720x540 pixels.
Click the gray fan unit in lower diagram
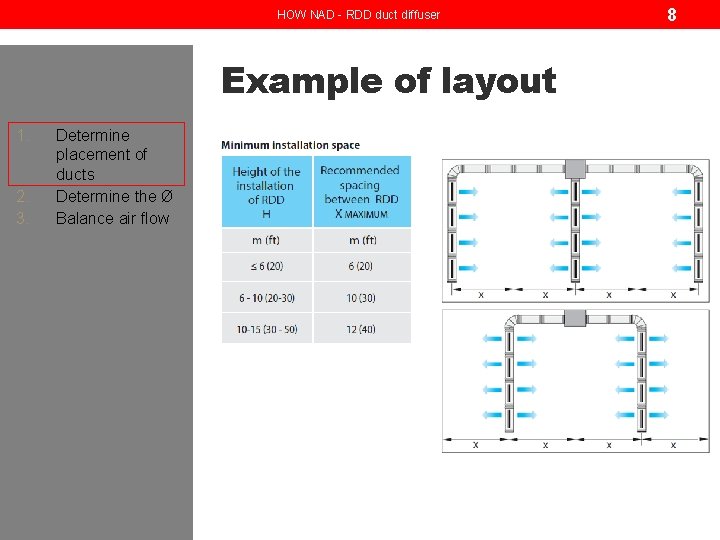[x=575, y=318]
